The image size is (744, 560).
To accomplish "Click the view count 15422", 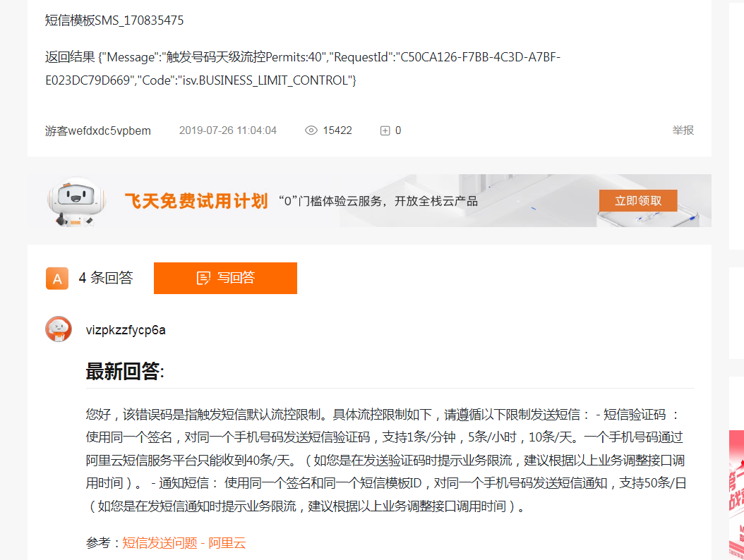I will coord(337,130).
